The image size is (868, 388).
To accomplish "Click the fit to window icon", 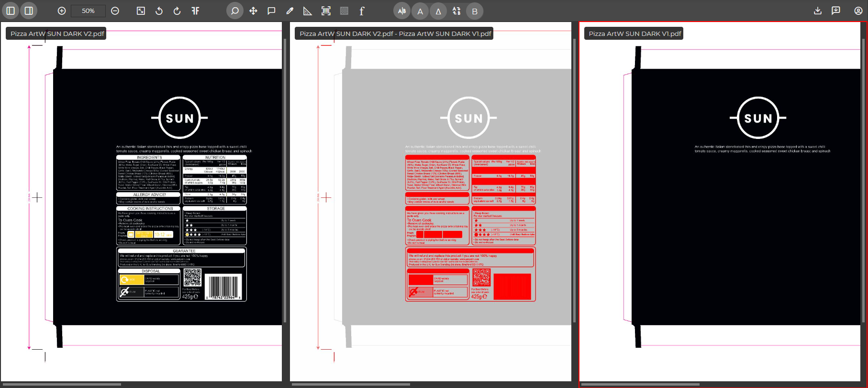I will coord(141,11).
